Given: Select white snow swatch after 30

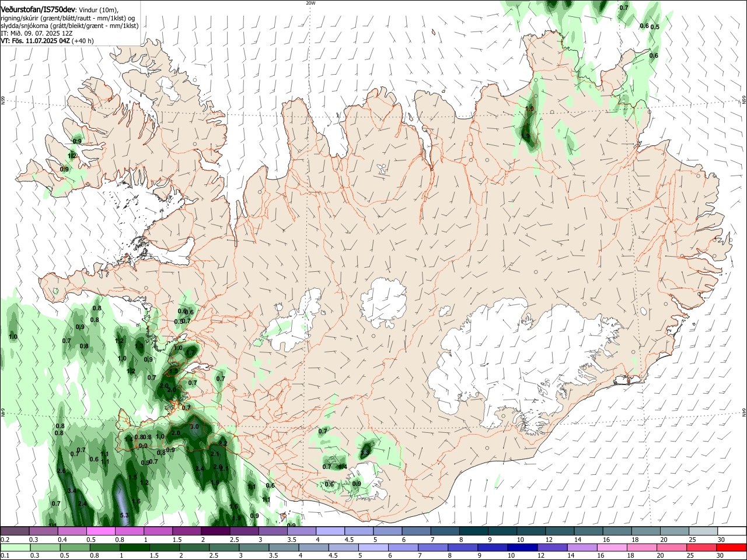Looking at the screenshot, I should (733, 531).
